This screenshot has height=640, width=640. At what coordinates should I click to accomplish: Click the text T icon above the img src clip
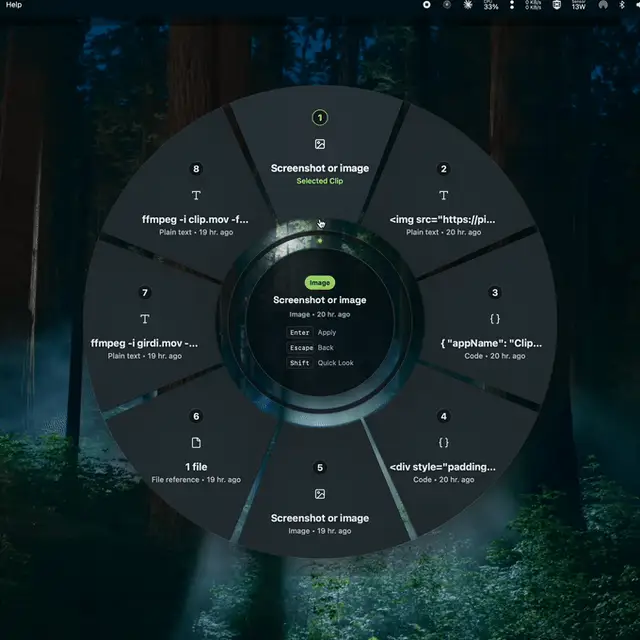click(x=443, y=195)
